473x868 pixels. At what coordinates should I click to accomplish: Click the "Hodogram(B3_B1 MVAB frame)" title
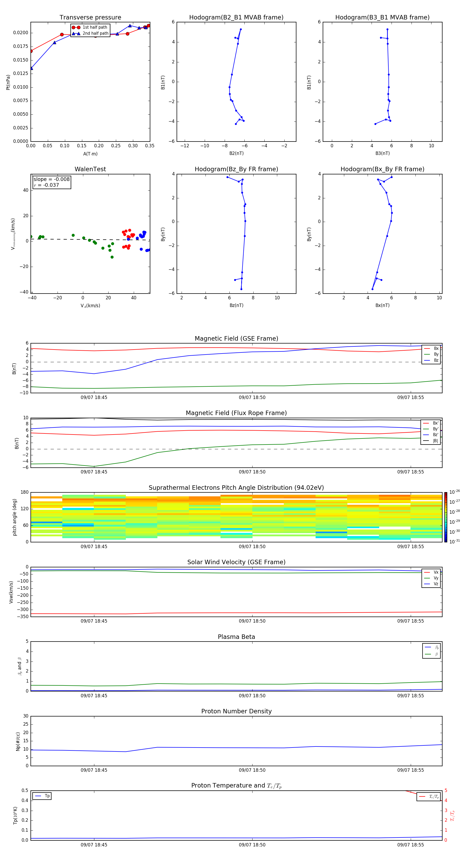382,18
